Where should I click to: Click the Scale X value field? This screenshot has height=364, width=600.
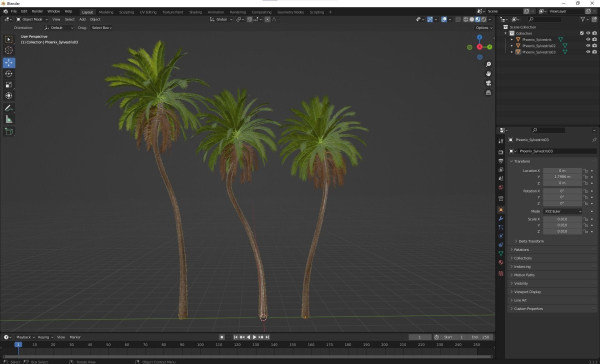(x=562, y=219)
